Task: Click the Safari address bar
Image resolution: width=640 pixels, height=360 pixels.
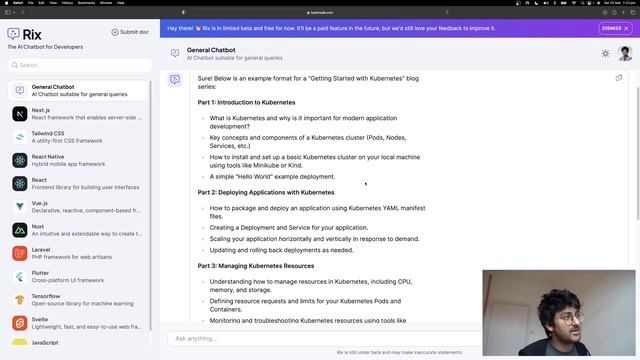Action: pyautogui.click(x=320, y=13)
